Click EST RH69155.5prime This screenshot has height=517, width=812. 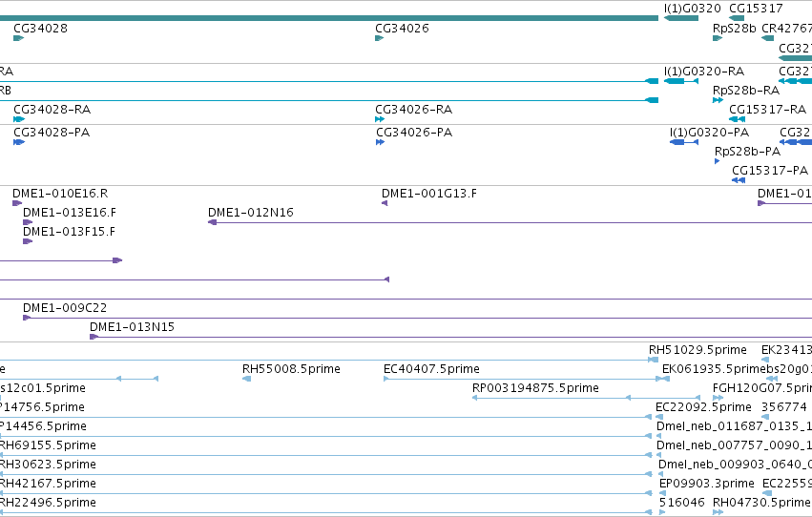pyautogui.click(x=47, y=445)
